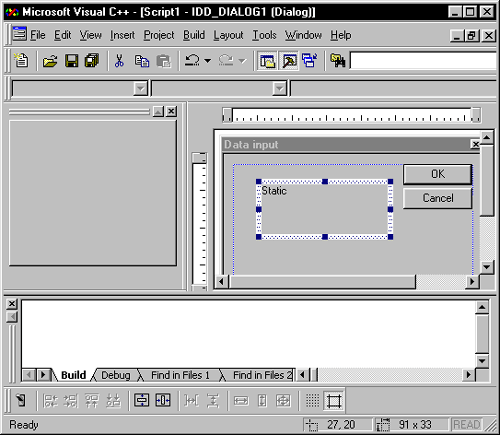Switch to the Find in Files 1 tab
Image resolution: width=500 pixels, height=435 pixels.
[180, 375]
